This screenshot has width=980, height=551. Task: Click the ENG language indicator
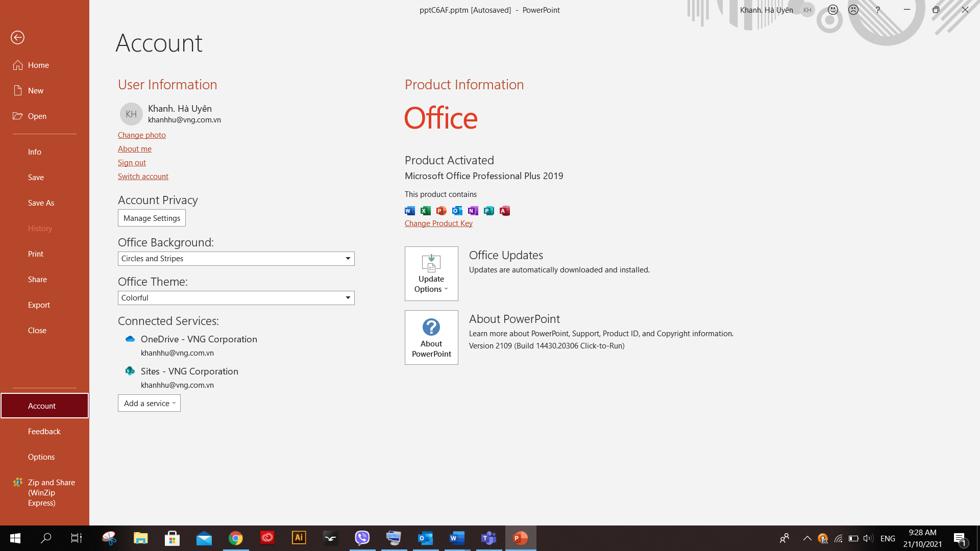point(888,538)
